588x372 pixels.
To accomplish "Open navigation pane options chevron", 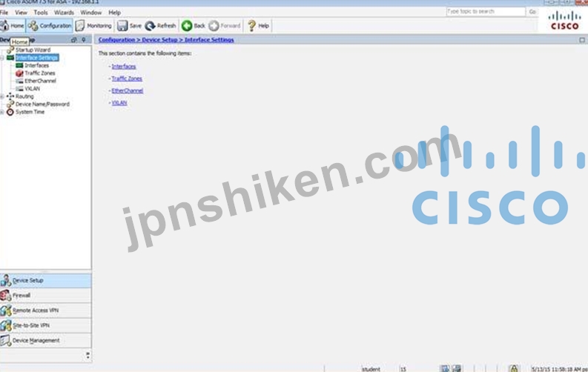I will coord(87,355).
